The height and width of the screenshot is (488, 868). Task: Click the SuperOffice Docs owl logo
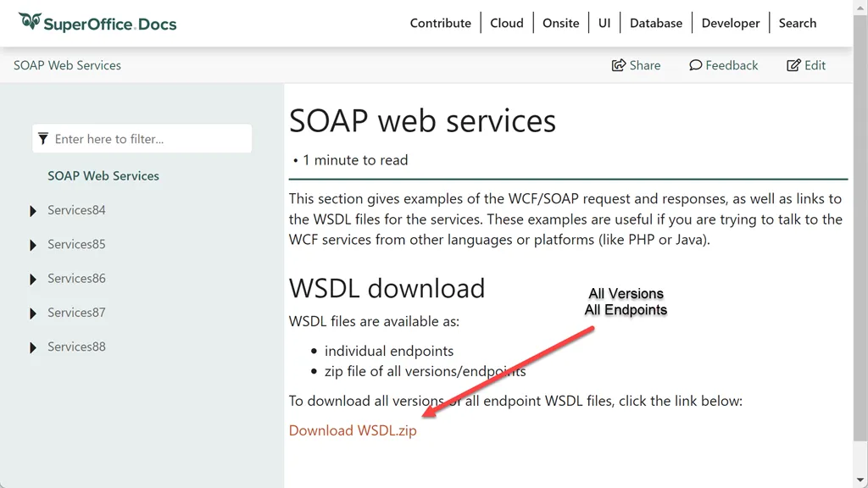point(31,22)
